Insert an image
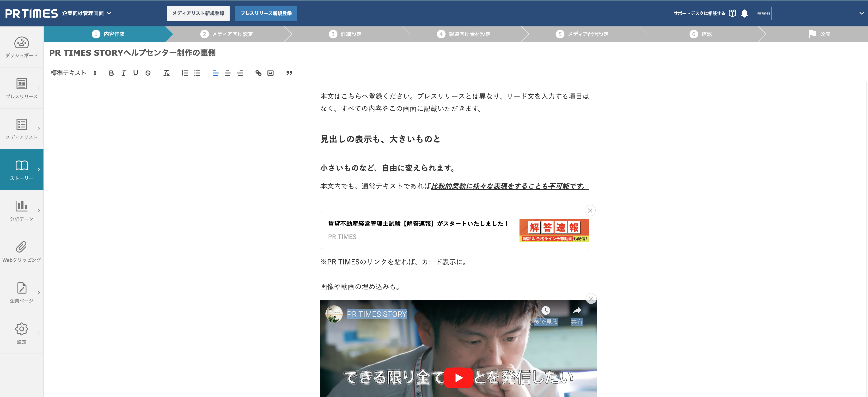This screenshot has width=868, height=397. tap(271, 73)
